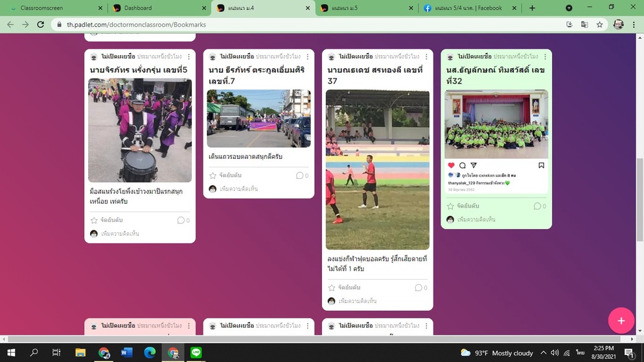Screen dimensions: 644x362
Task: Rate นส.ธัญลักษณ์ post with star
Action: [450, 206]
